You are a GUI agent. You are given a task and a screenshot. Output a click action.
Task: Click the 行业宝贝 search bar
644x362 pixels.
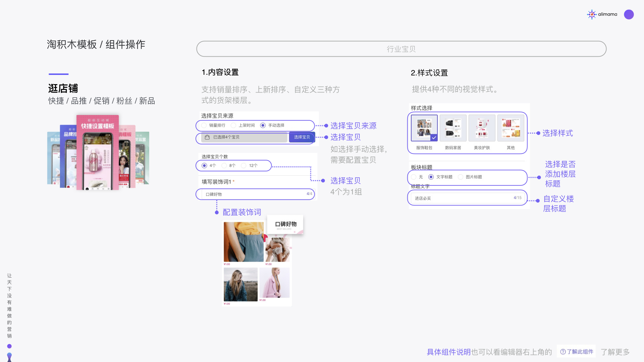click(401, 49)
